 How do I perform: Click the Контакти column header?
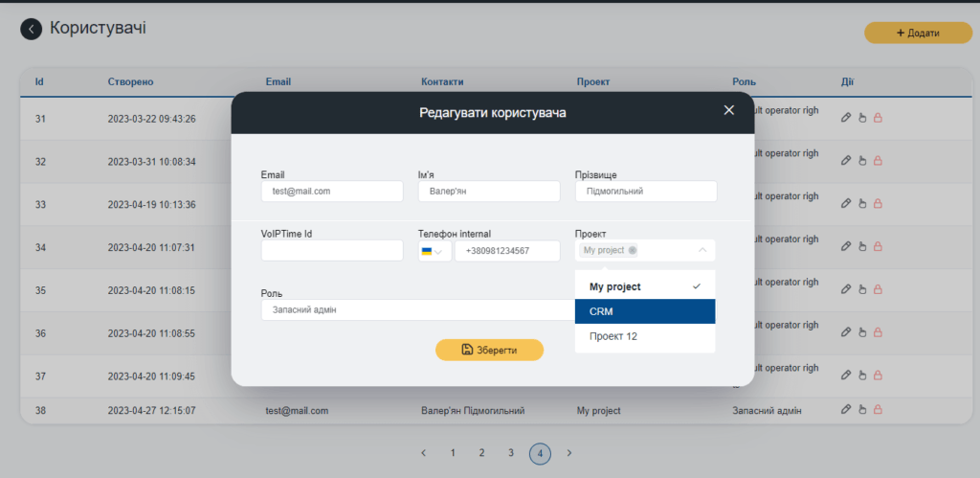point(442,82)
